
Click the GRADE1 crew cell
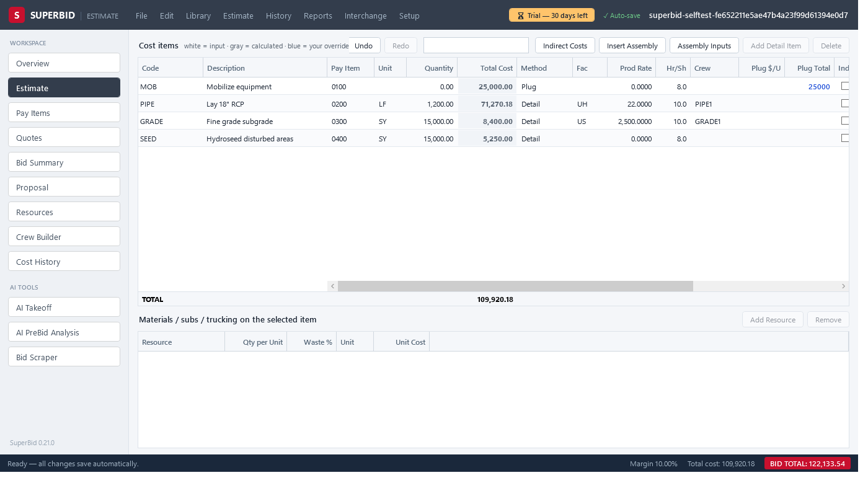(x=715, y=121)
